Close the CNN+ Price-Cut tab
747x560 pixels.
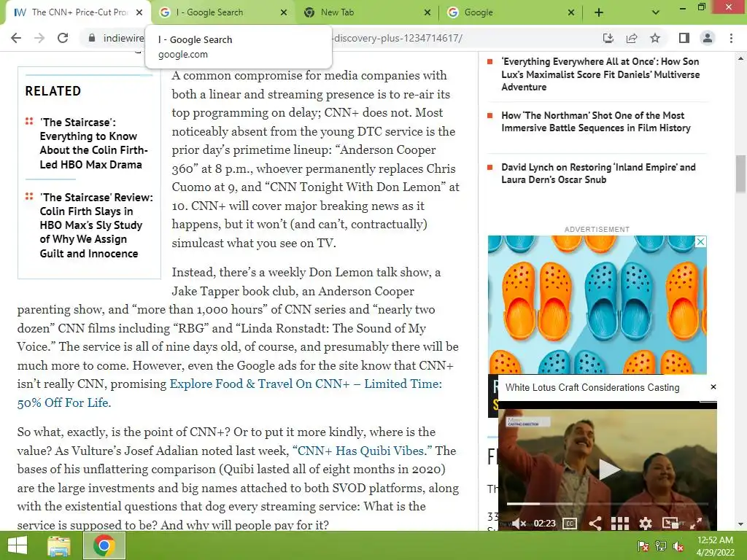(x=139, y=12)
